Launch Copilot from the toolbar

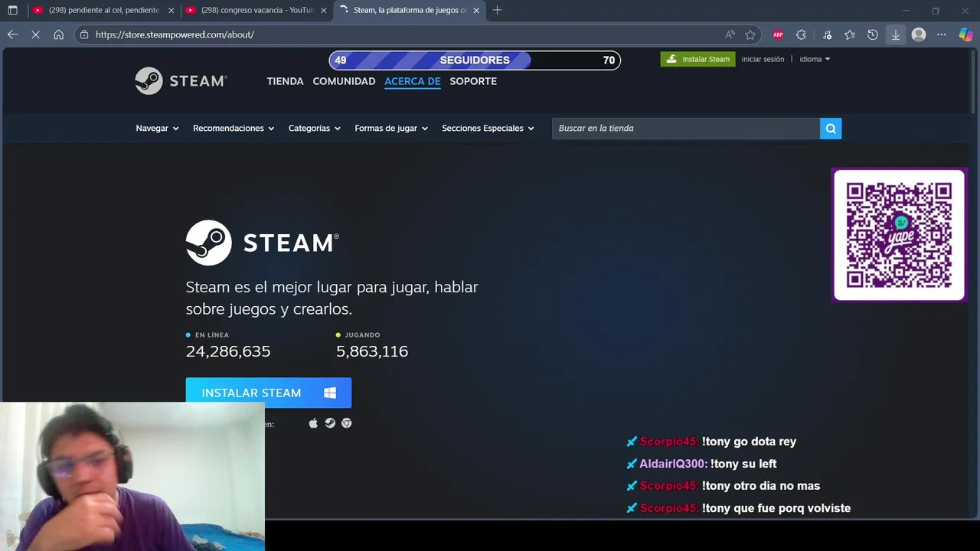pos(965,34)
